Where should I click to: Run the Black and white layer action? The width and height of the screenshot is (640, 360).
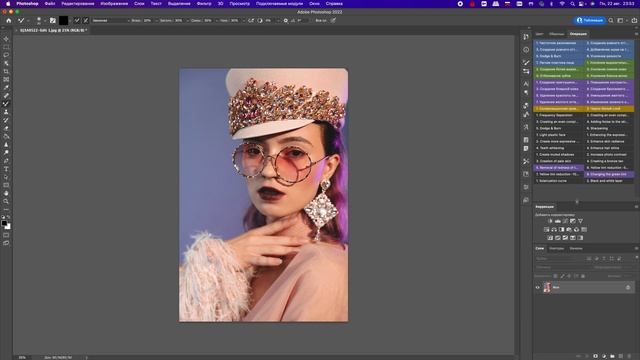point(609,180)
